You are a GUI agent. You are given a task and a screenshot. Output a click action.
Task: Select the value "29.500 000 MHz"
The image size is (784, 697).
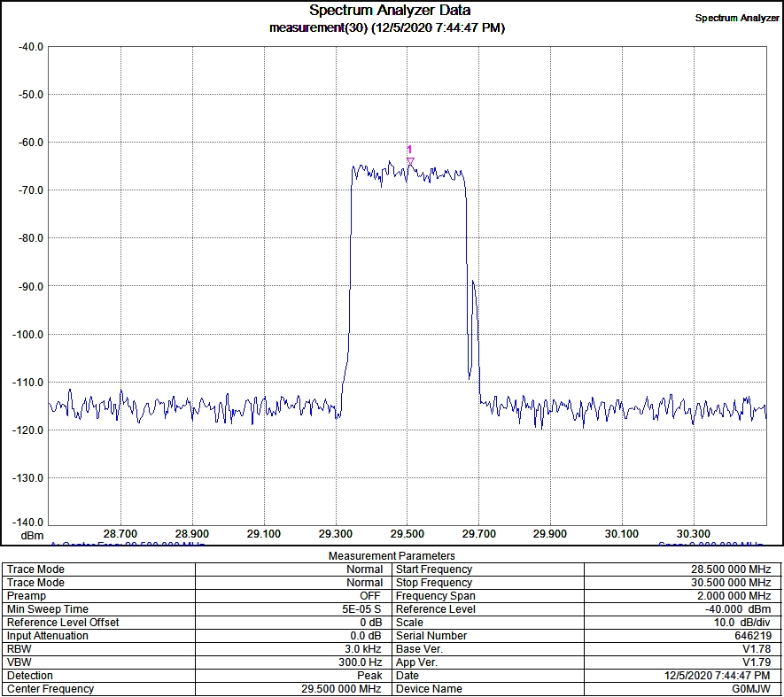point(341,689)
